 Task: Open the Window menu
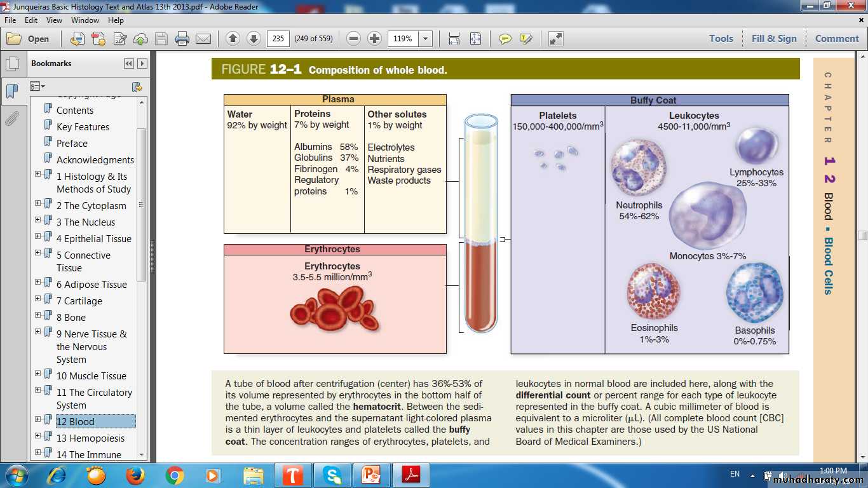[85, 20]
